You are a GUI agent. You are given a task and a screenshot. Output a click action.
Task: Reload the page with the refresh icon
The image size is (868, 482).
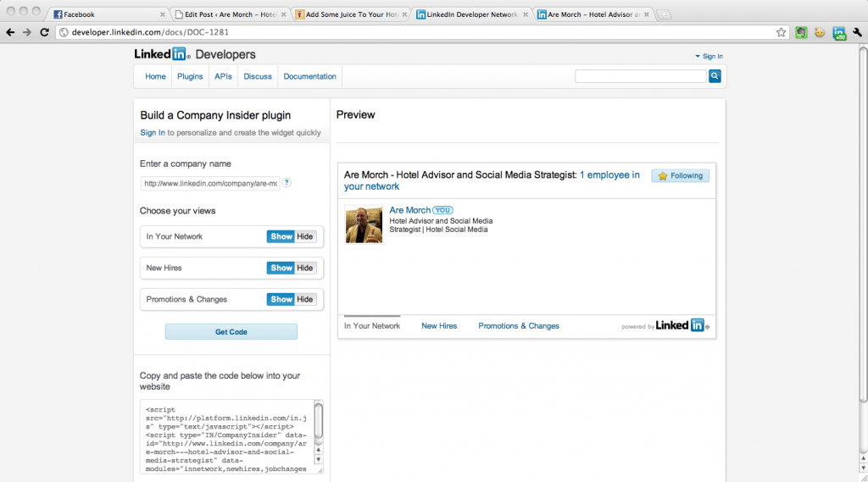[x=44, y=32]
